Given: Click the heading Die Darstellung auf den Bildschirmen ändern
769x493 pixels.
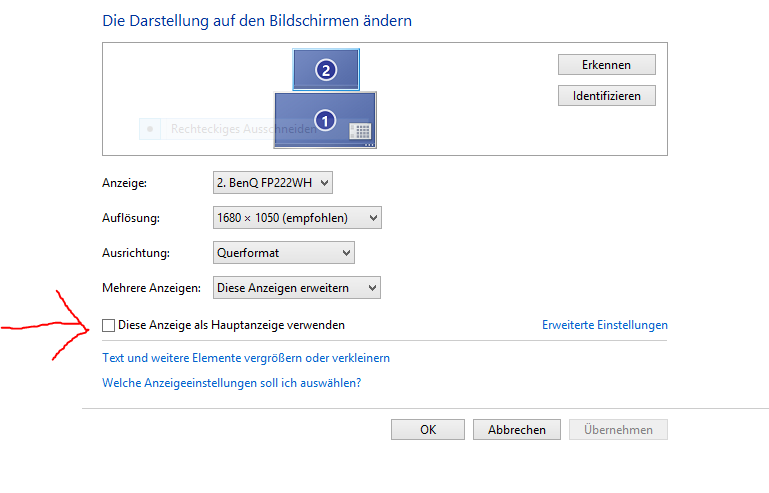Looking at the screenshot, I should [x=257, y=21].
